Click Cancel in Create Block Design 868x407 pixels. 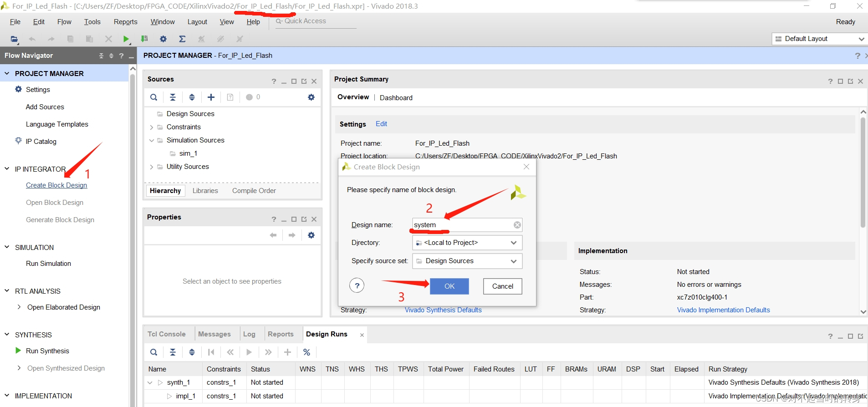[503, 286]
